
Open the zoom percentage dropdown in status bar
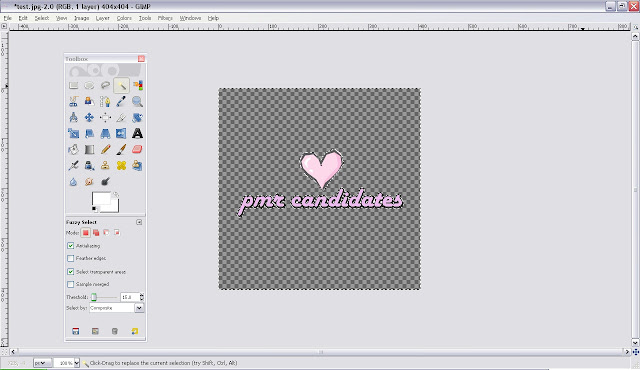[x=76, y=363]
